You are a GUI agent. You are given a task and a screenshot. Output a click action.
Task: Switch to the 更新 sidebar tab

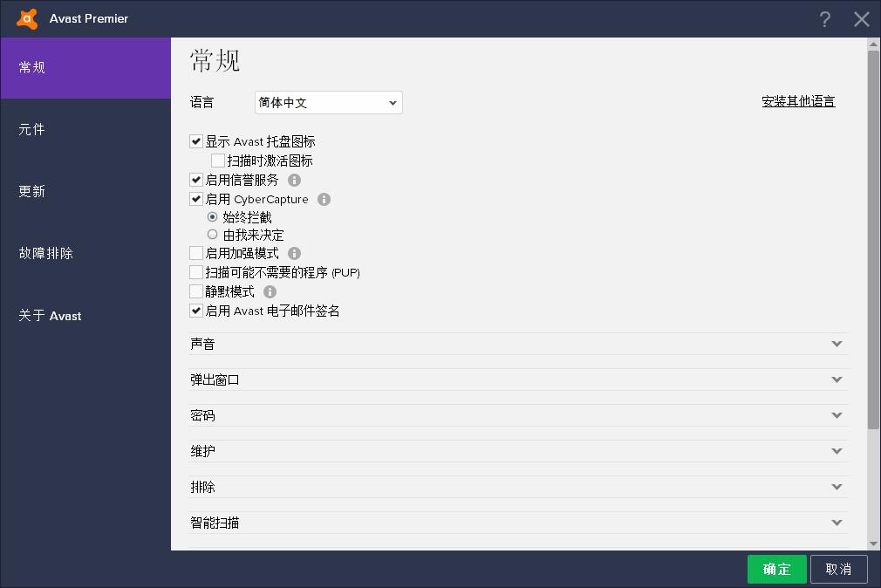pyautogui.click(x=85, y=192)
